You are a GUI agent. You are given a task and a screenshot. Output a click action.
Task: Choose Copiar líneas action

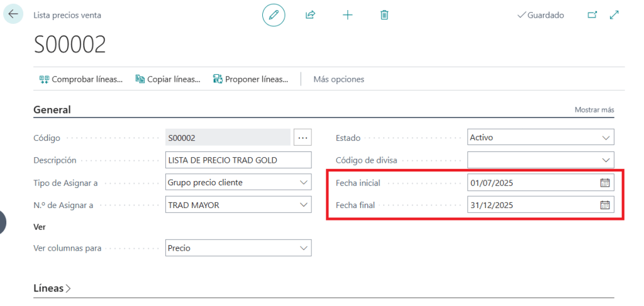click(168, 79)
